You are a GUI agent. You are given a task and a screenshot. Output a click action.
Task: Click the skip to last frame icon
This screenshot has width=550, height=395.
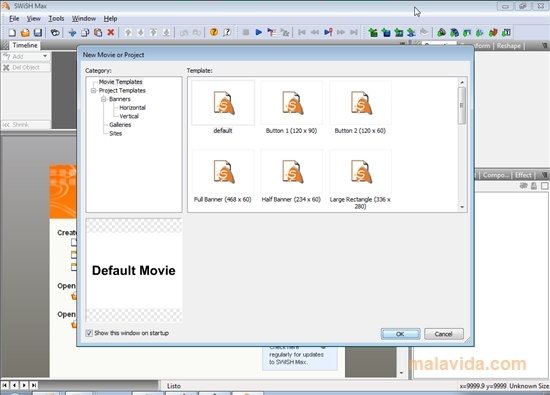(354, 32)
